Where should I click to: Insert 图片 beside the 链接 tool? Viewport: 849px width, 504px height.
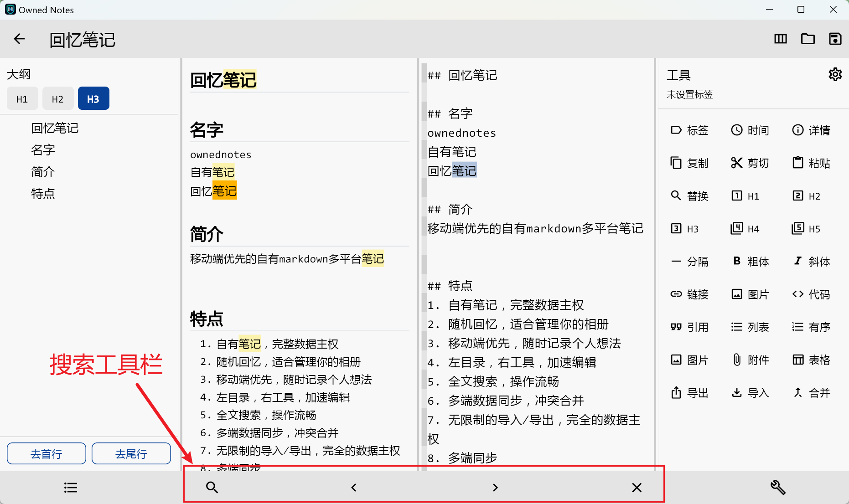(750, 294)
